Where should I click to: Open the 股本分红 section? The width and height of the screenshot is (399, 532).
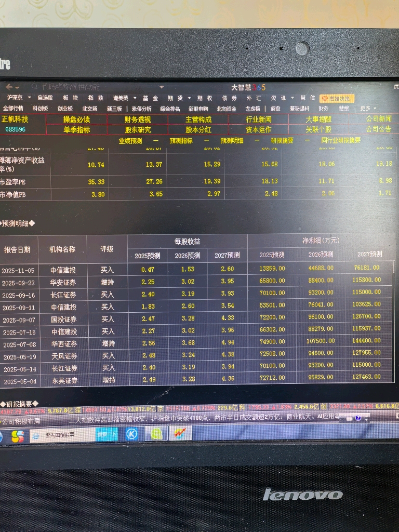198,129
